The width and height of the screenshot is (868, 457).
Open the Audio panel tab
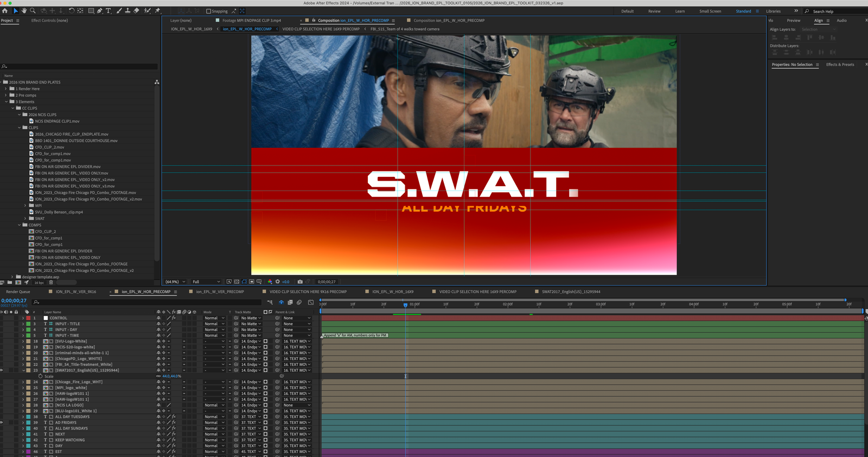coord(841,21)
